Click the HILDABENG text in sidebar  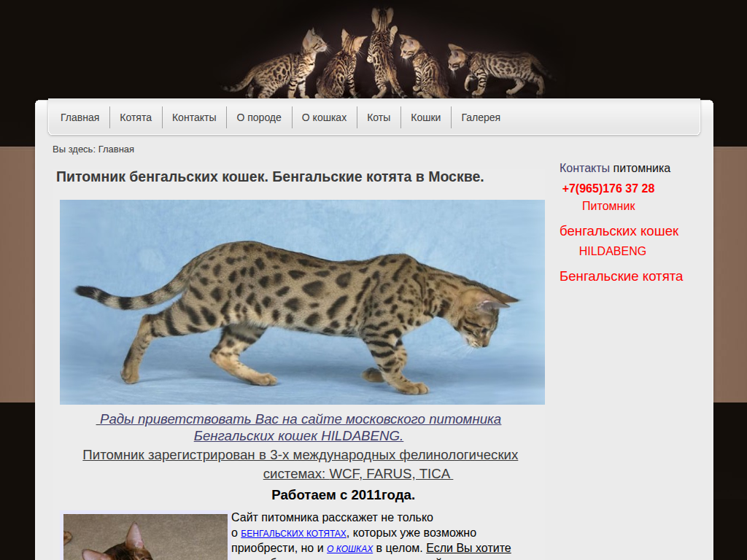612,252
